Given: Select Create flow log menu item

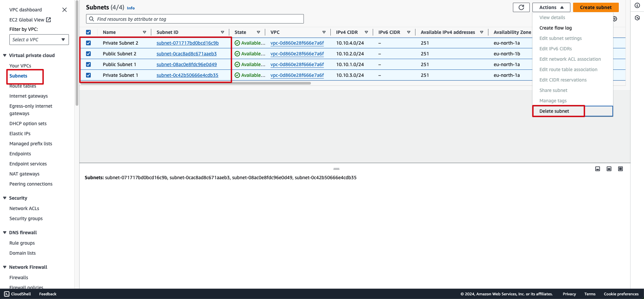Looking at the screenshot, I should coord(555,28).
